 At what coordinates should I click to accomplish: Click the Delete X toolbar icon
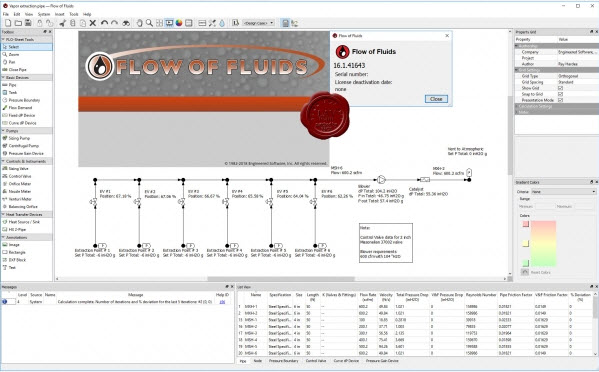point(93,23)
